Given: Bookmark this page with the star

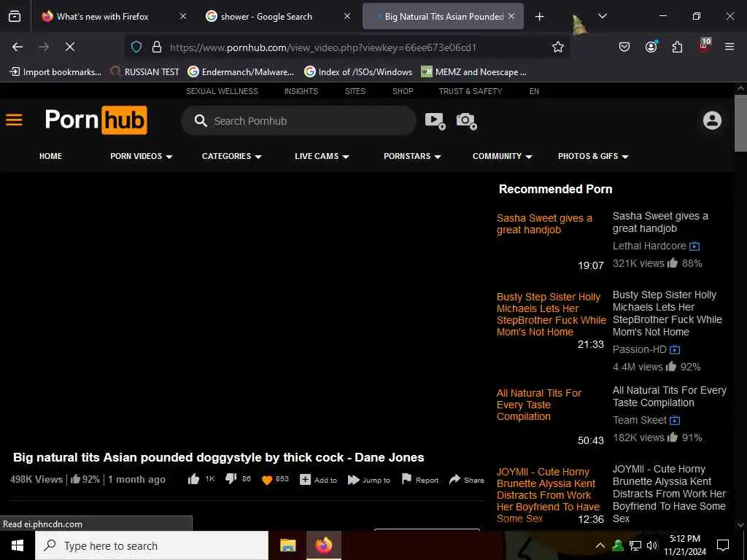Looking at the screenshot, I should point(558,47).
